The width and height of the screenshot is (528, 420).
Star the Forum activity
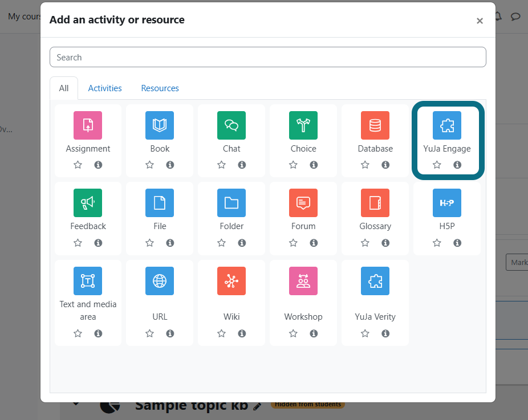293,243
